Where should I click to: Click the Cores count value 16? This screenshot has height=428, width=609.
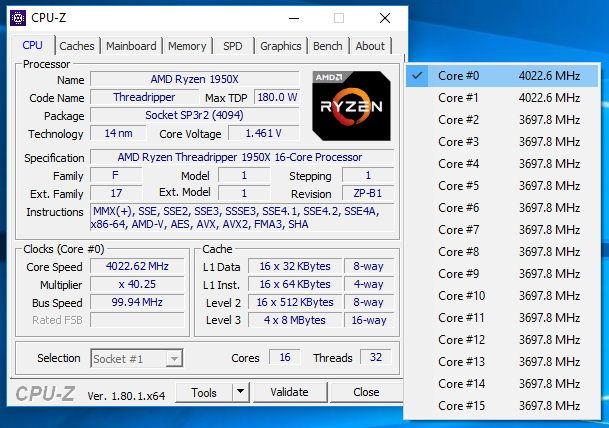point(285,357)
